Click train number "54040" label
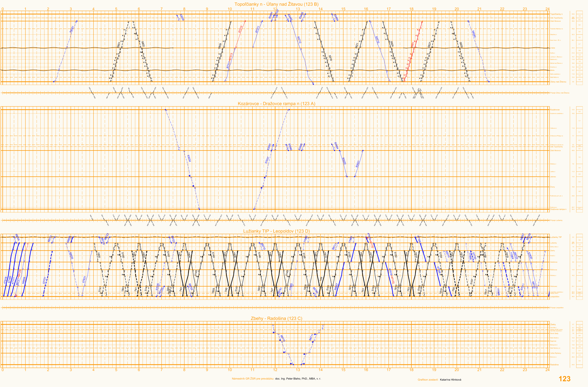The width and height of the screenshot is (588, 387). point(474,34)
